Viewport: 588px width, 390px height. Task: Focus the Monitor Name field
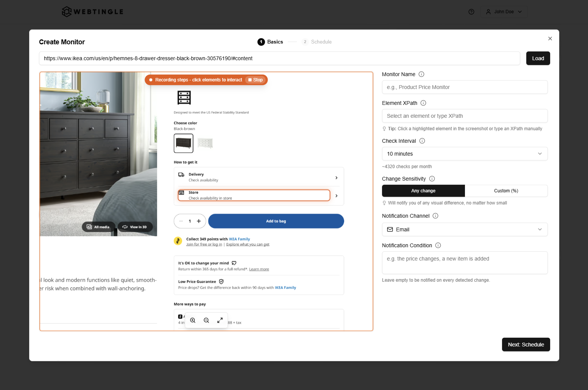click(465, 87)
